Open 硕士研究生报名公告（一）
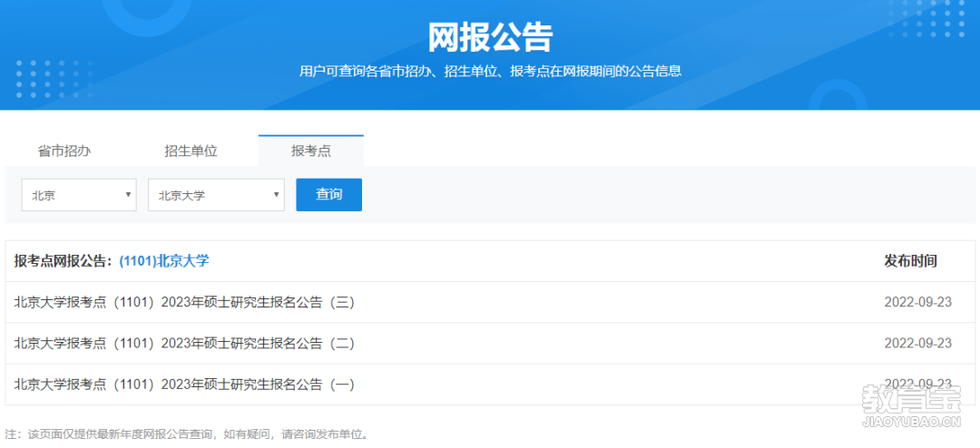This screenshot has width=980, height=448. point(184,385)
